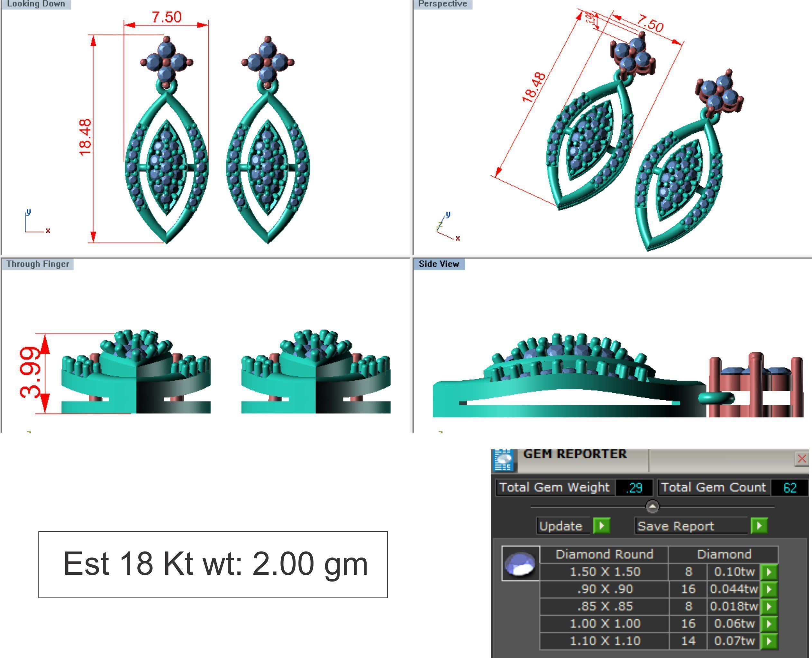Click the 7.50 dimension in Looking Down view
The image size is (812, 658).
(167, 17)
